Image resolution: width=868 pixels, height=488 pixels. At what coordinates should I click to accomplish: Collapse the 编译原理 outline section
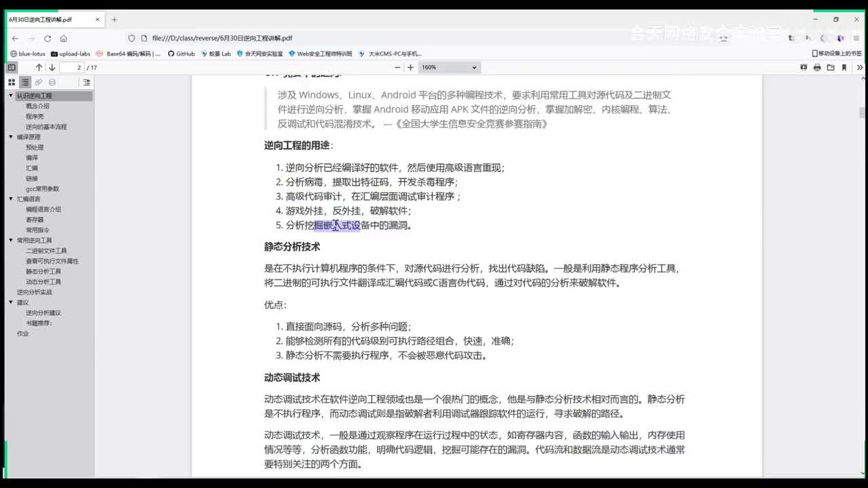[11, 137]
